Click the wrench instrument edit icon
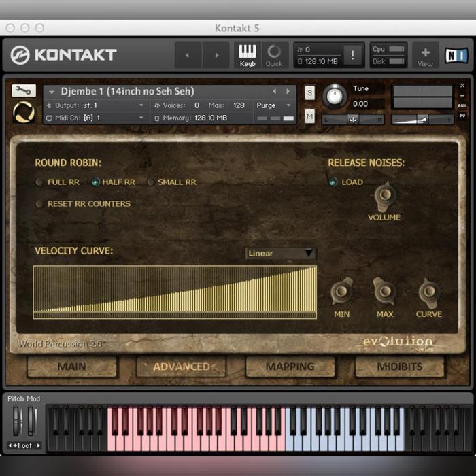476x476 pixels. (x=24, y=90)
